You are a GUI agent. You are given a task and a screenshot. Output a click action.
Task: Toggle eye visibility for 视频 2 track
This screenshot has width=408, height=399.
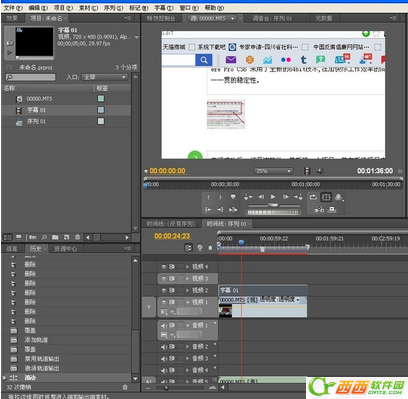click(164, 290)
